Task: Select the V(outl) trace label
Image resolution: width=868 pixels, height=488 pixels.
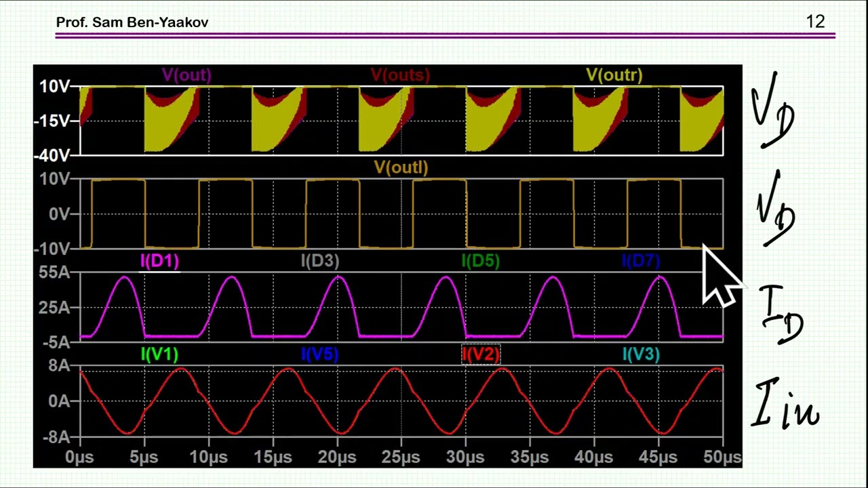Action: point(401,167)
